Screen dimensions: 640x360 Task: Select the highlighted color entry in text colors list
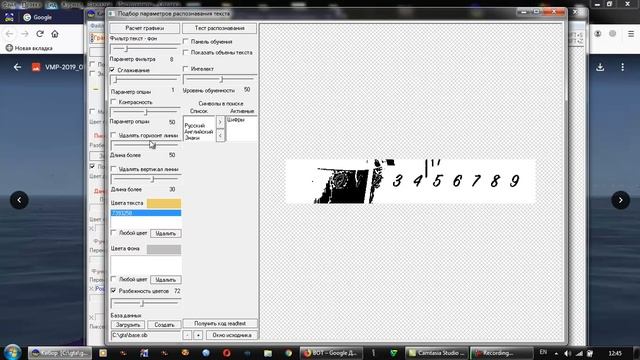(146, 213)
